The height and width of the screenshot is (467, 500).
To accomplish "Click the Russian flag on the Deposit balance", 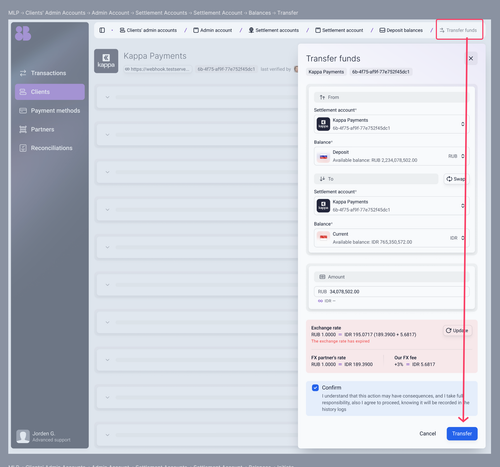I will [x=323, y=156].
